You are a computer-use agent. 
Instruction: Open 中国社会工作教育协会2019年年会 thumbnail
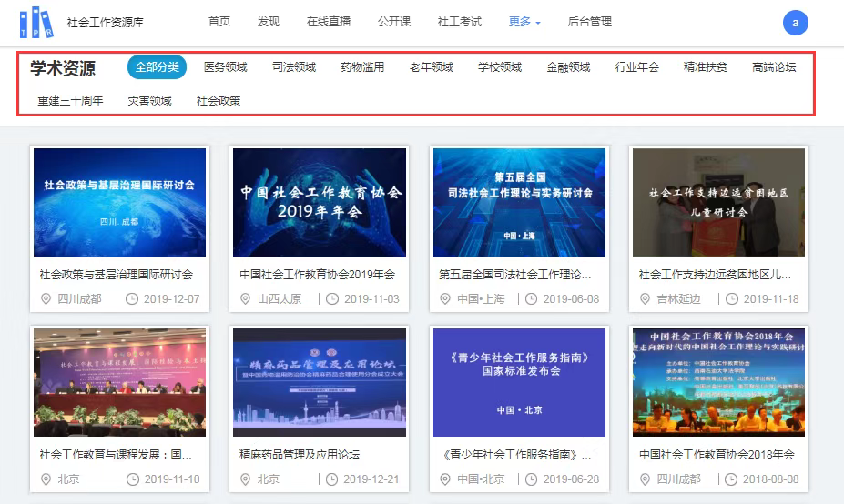pos(320,202)
